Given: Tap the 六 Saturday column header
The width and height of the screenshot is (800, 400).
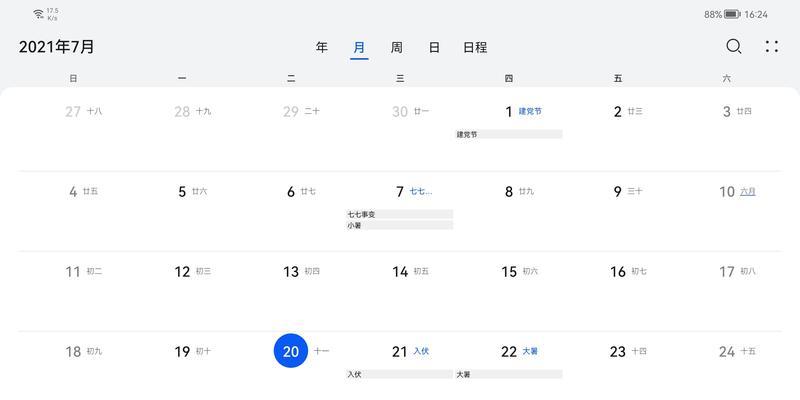Looking at the screenshot, I should (x=727, y=79).
